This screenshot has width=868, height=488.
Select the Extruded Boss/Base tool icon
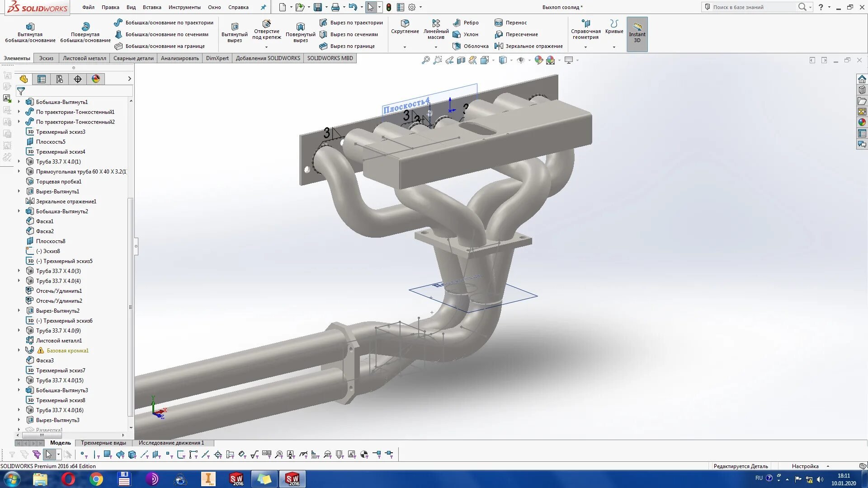[30, 27]
